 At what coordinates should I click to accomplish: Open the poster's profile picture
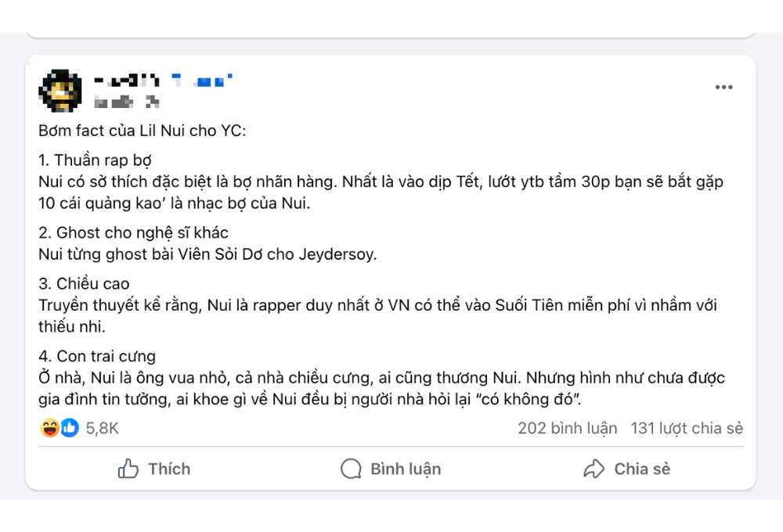coord(60,90)
